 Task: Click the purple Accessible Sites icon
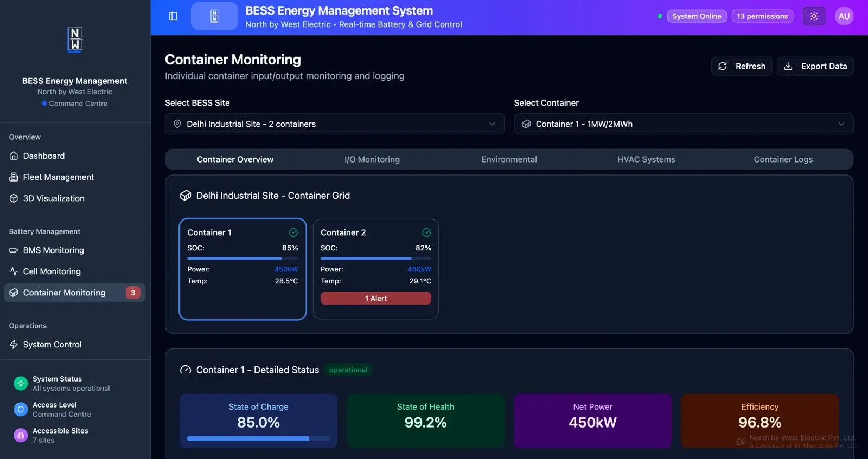pyautogui.click(x=21, y=435)
